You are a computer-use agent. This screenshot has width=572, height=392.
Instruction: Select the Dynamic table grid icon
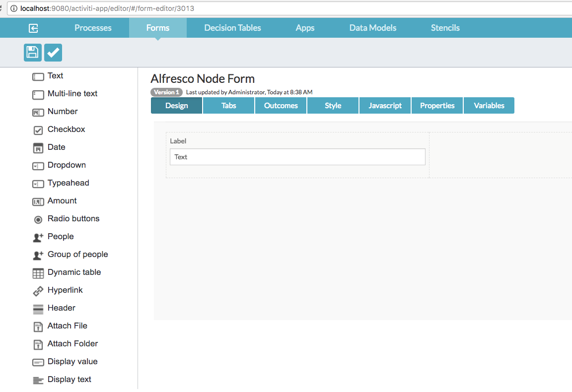(x=38, y=273)
